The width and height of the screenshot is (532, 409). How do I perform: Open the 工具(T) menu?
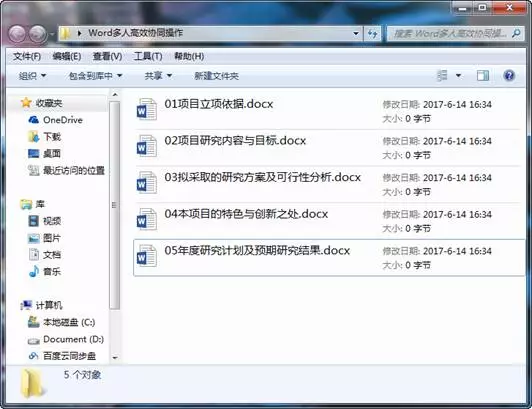pyautogui.click(x=148, y=56)
